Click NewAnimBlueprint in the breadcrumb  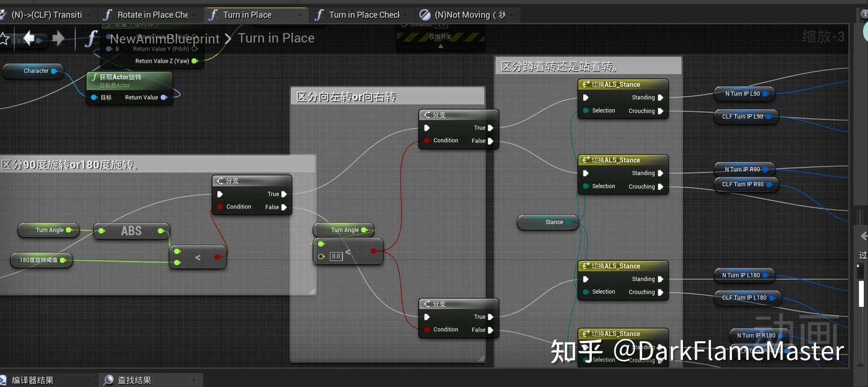tap(165, 39)
